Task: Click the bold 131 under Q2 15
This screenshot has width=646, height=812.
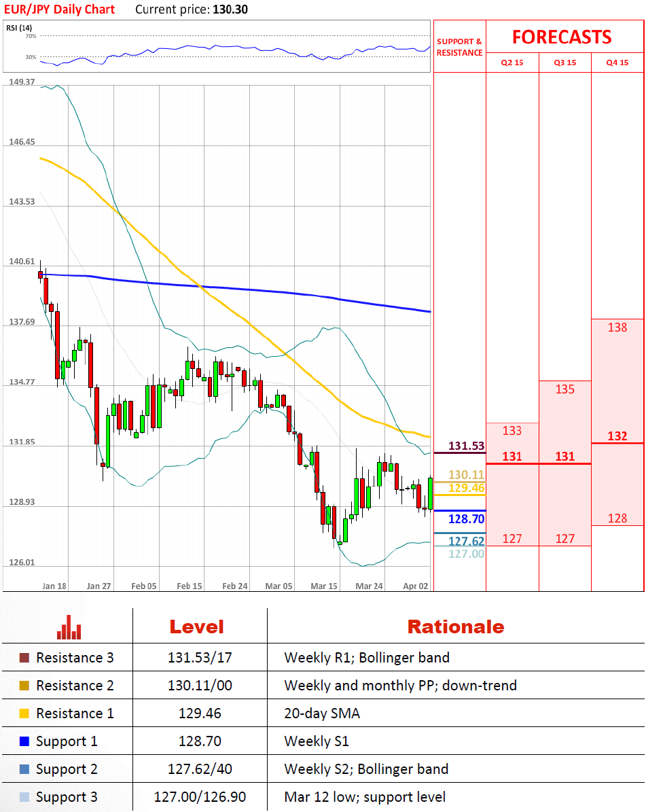Action: 512,456
